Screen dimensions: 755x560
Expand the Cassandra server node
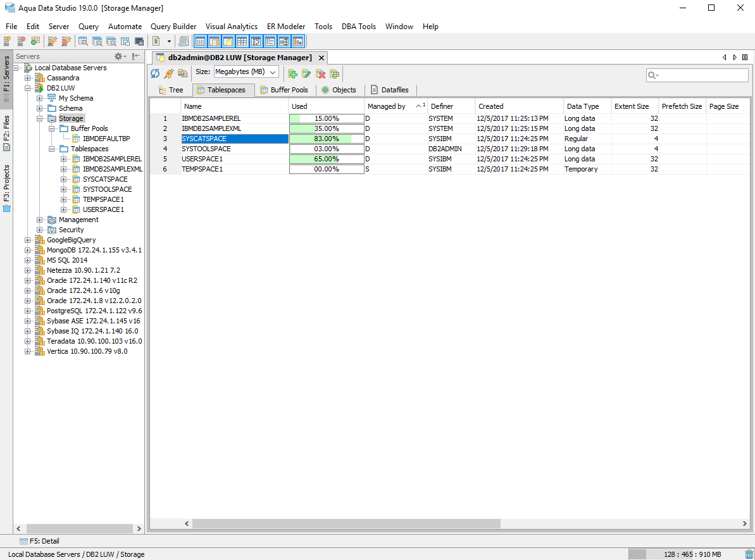pos(28,78)
